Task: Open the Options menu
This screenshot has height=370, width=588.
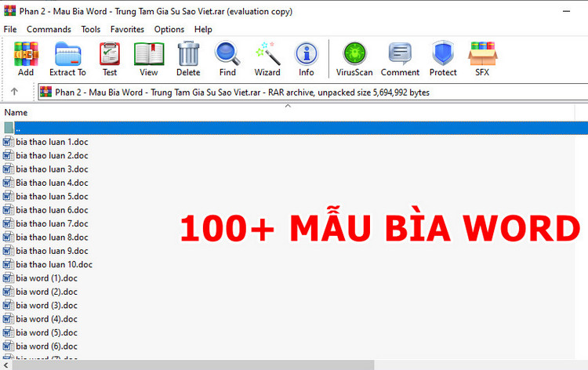Action: click(x=169, y=29)
